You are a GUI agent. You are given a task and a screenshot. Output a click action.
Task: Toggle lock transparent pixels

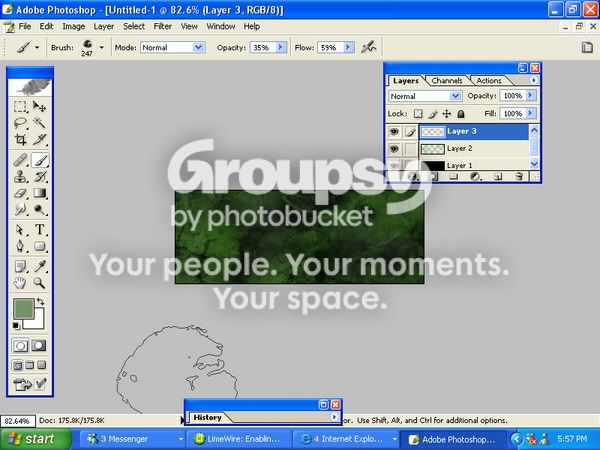418,114
